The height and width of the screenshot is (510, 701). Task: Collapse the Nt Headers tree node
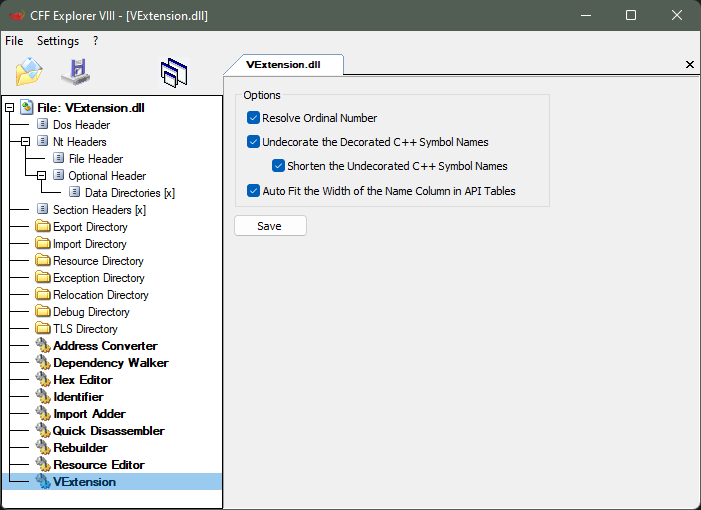[25, 141]
